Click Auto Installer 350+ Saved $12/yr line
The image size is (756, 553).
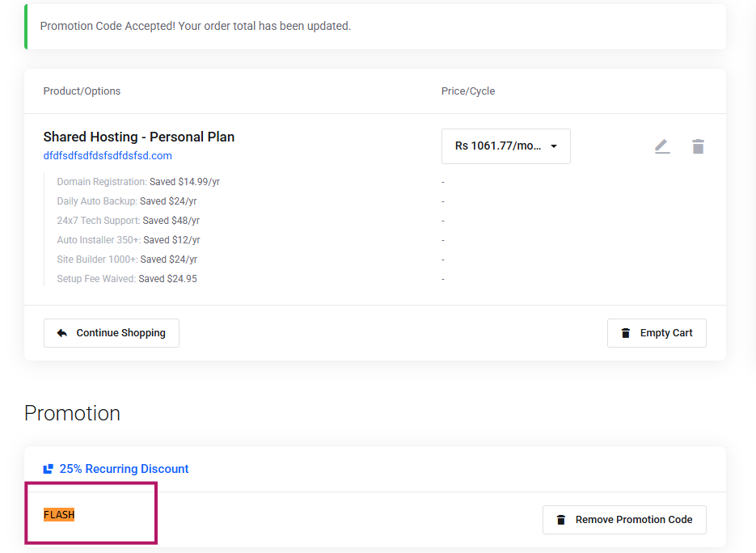(129, 239)
